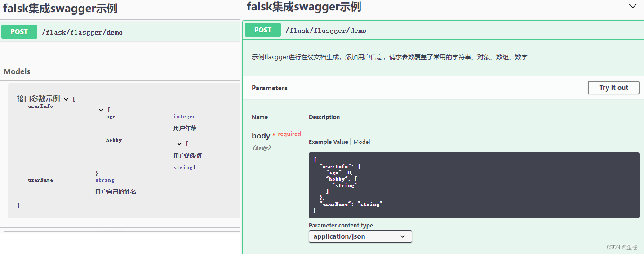Collapse the userInfo object chevron
Image resolution: width=644 pixels, height=254 pixels.
coord(101,110)
